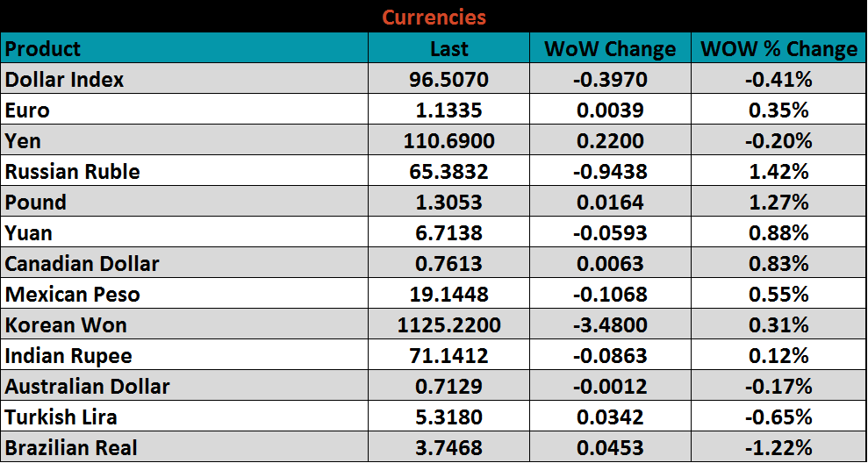Select Korean Won last value 1125.2200
The image size is (868, 463).
448,325
